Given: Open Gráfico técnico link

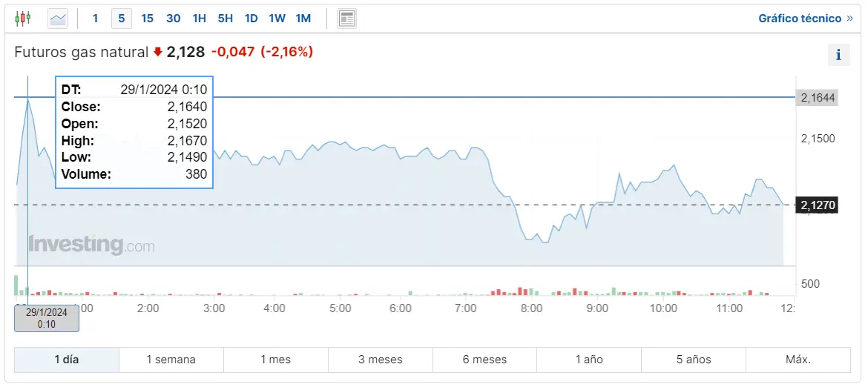Looking at the screenshot, I should [805, 18].
